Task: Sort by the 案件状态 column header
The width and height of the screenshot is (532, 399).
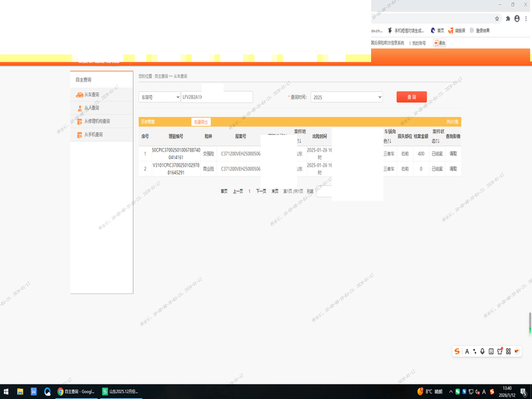Action: click(x=438, y=136)
